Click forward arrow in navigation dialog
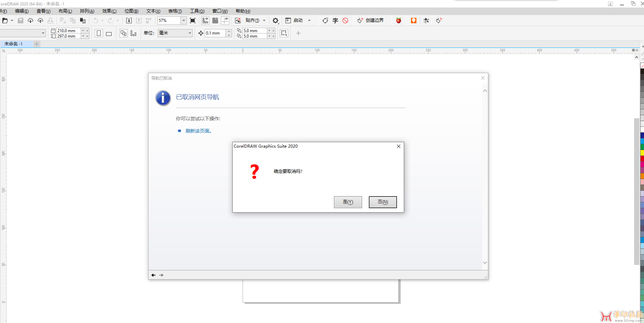 [162, 275]
